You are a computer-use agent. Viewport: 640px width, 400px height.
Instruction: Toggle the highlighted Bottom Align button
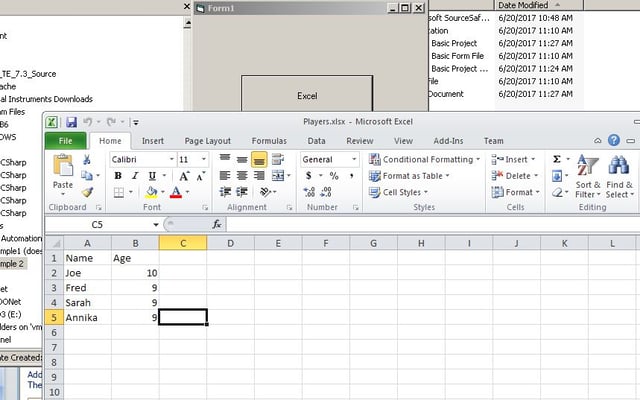(x=259, y=160)
